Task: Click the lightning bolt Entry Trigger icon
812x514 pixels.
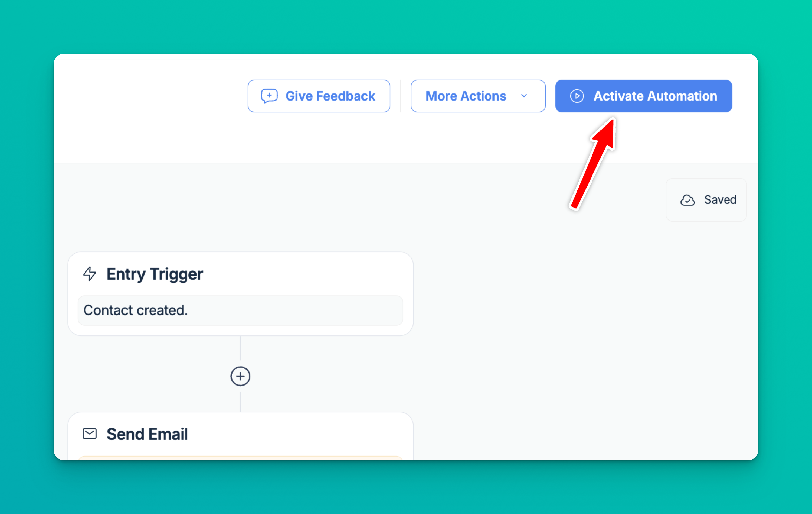Action: click(x=90, y=274)
